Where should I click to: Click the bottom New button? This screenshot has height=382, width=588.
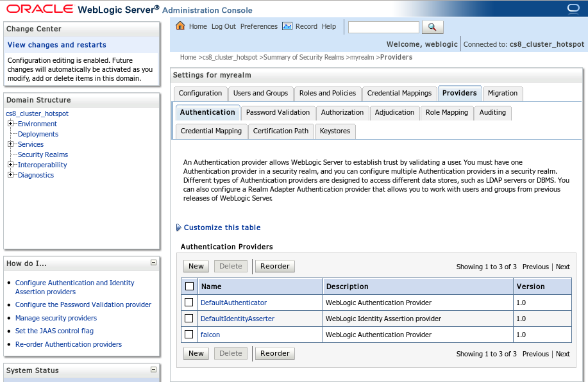pyautogui.click(x=196, y=354)
